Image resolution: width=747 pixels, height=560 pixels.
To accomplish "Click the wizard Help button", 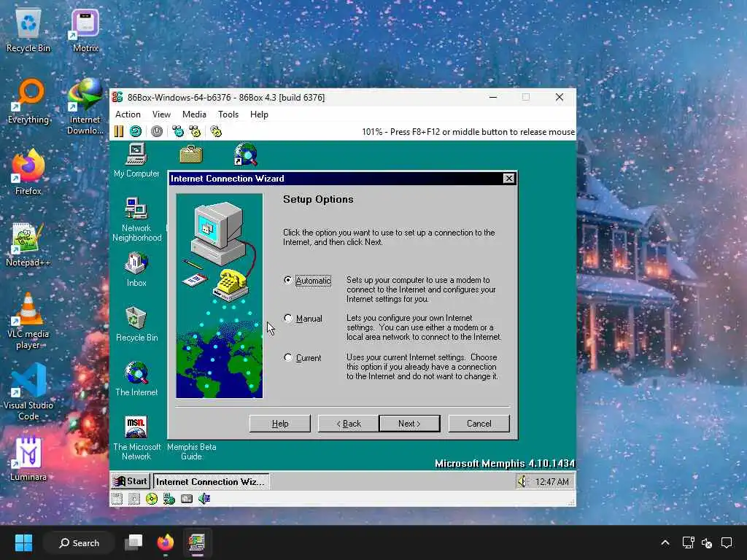I will tap(280, 424).
